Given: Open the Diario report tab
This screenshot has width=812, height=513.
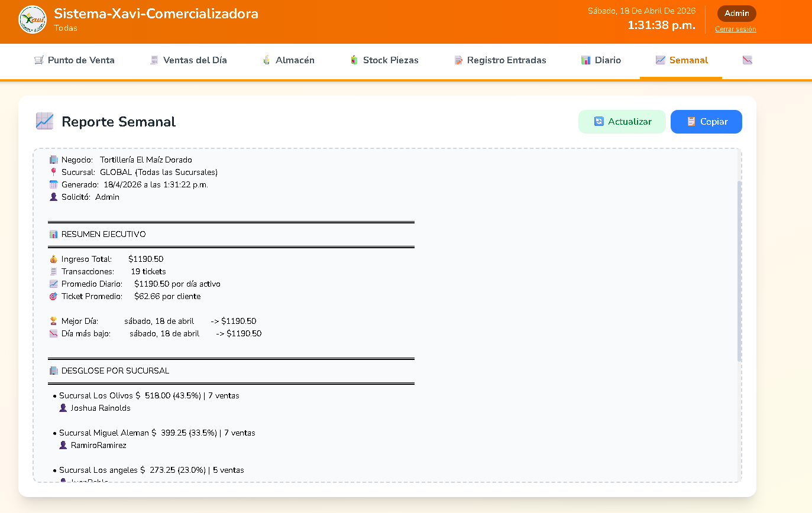Looking at the screenshot, I should [607, 60].
